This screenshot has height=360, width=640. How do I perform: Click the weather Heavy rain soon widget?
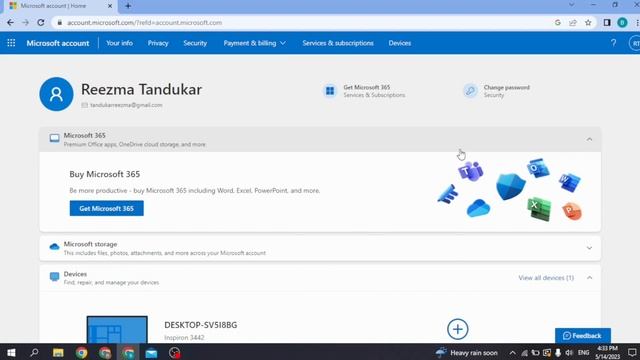click(x=467, y=352)
